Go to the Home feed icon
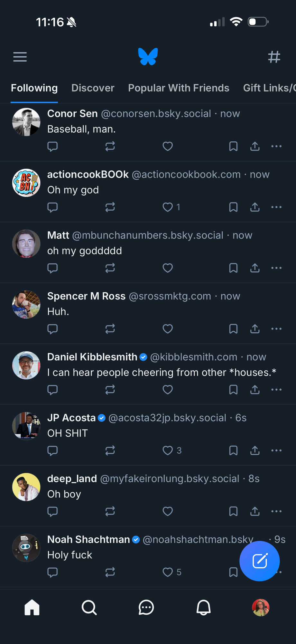 (x=32, y=608)
